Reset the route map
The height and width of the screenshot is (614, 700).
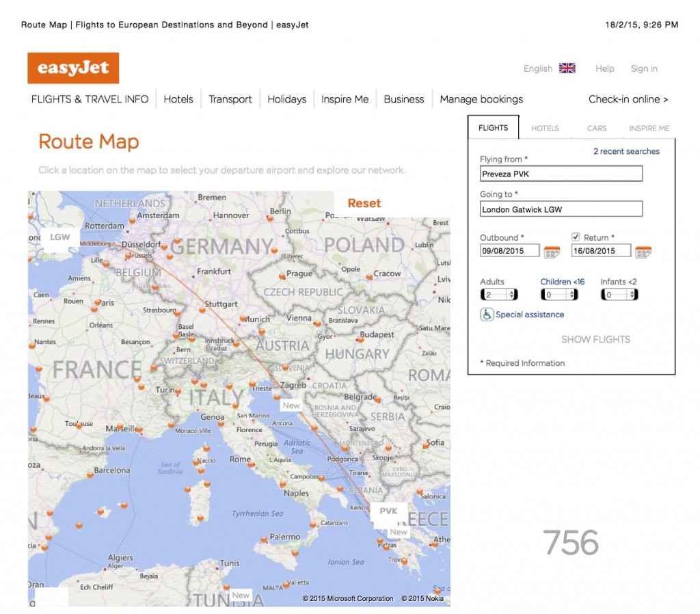364,203
